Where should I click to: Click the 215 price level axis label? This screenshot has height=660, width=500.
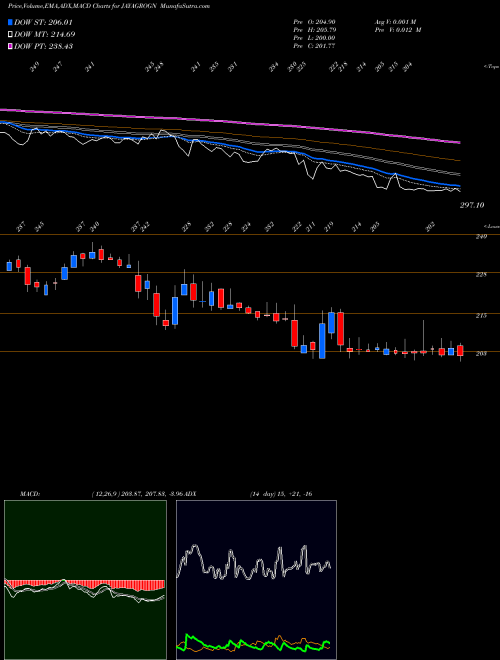click(481, 315)
